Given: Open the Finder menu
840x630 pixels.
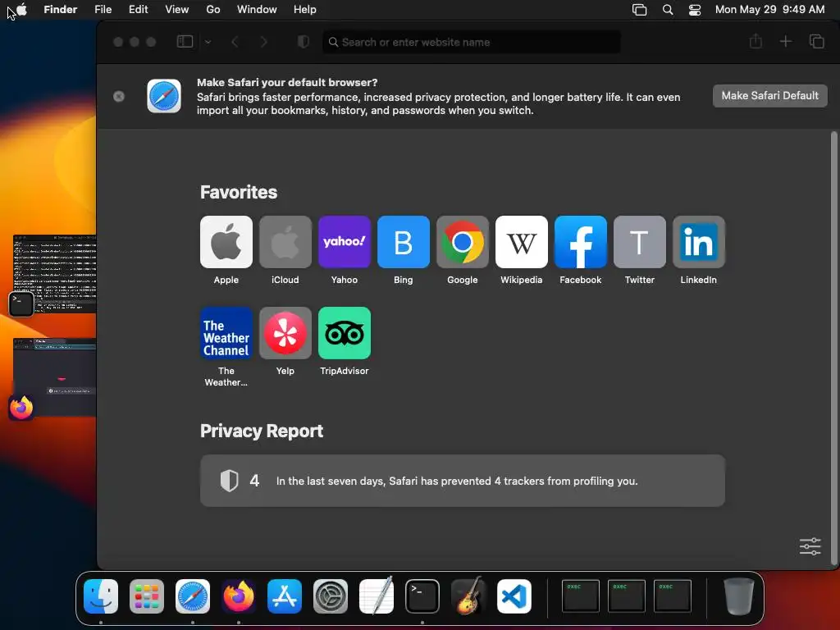Looking at the screenshot, I should click(61, 10).
